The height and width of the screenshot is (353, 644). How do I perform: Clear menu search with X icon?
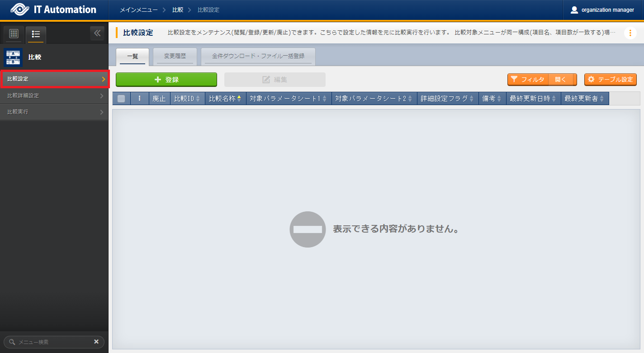pyautogui.click(x=96, y=342)
